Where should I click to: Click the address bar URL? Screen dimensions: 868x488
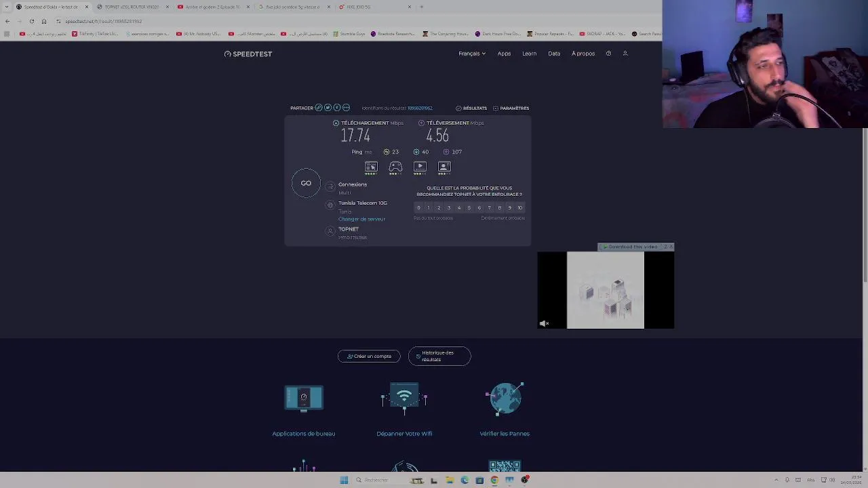[104, 21]
